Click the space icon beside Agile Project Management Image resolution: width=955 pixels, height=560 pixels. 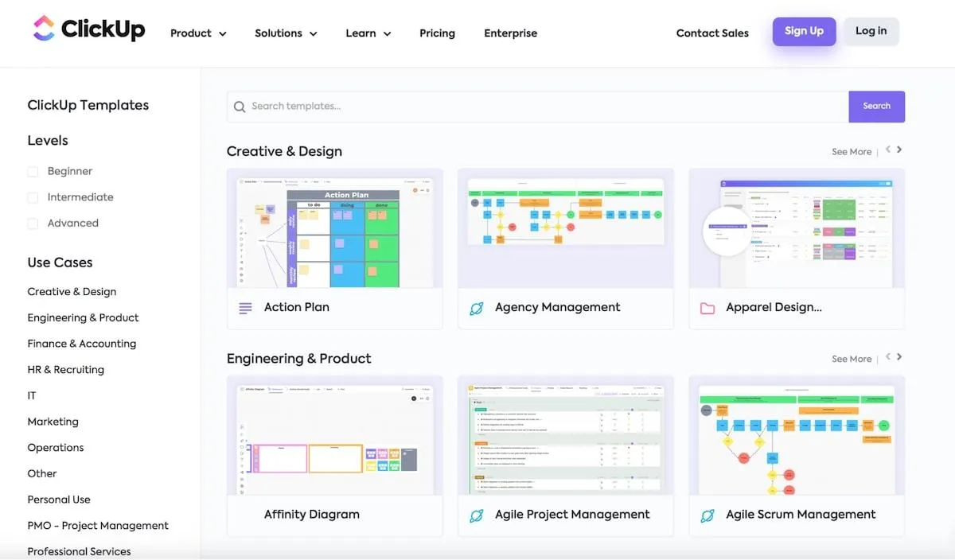point(477,515)
